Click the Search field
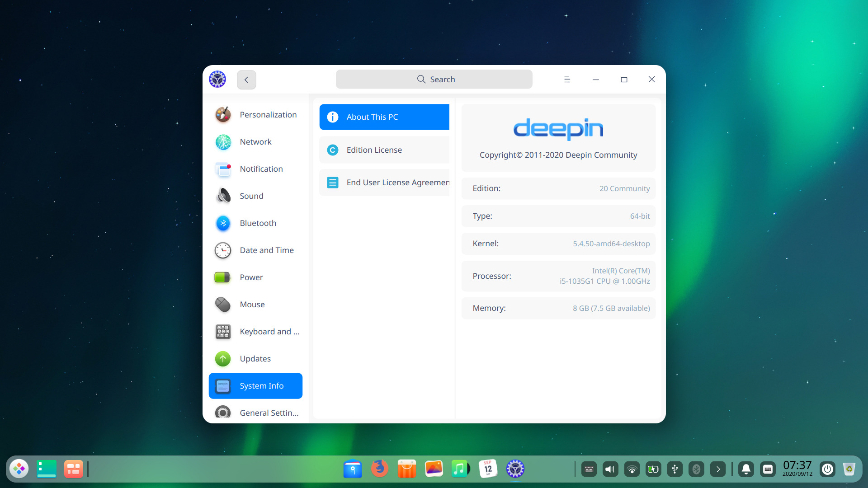Image resolution: width=868 pixels, height=488 pixels. pyautogui.click(x=434, y=79)
